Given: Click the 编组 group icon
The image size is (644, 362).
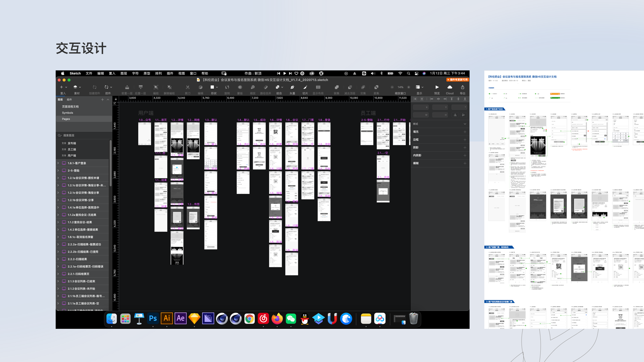Looking at the screenshot, I should click(156, 87).
